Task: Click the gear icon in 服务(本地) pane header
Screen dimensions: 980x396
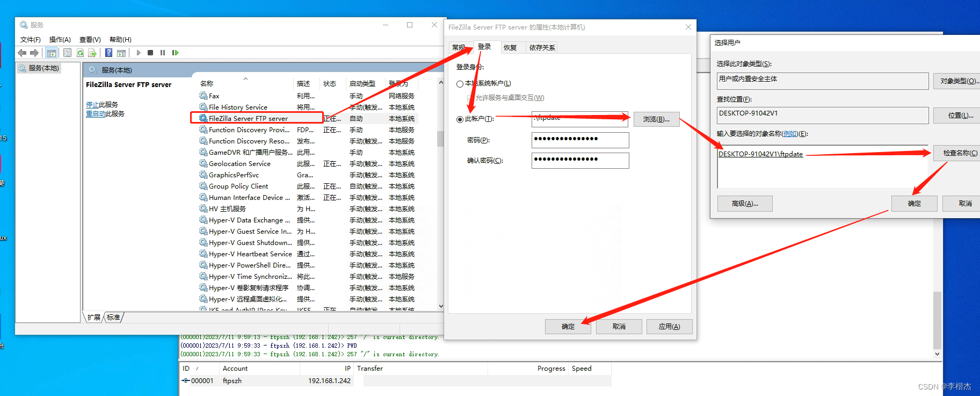Action: [x=93, y=70]
